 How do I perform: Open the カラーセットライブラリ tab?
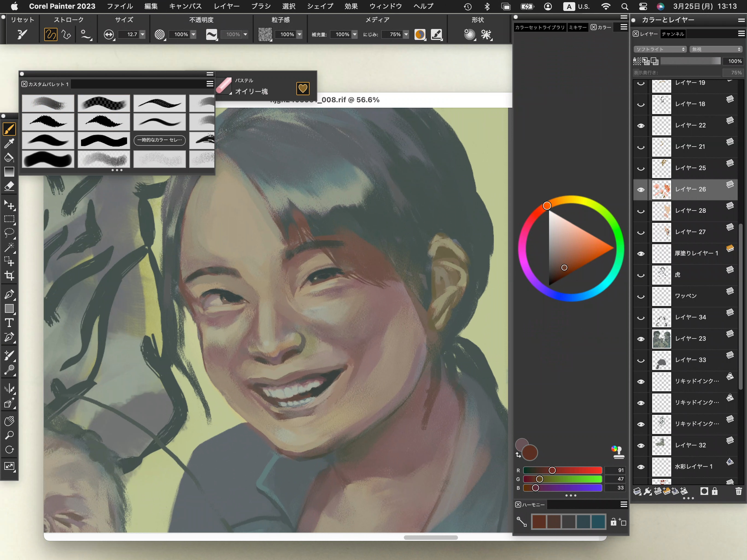coord(540,27)
